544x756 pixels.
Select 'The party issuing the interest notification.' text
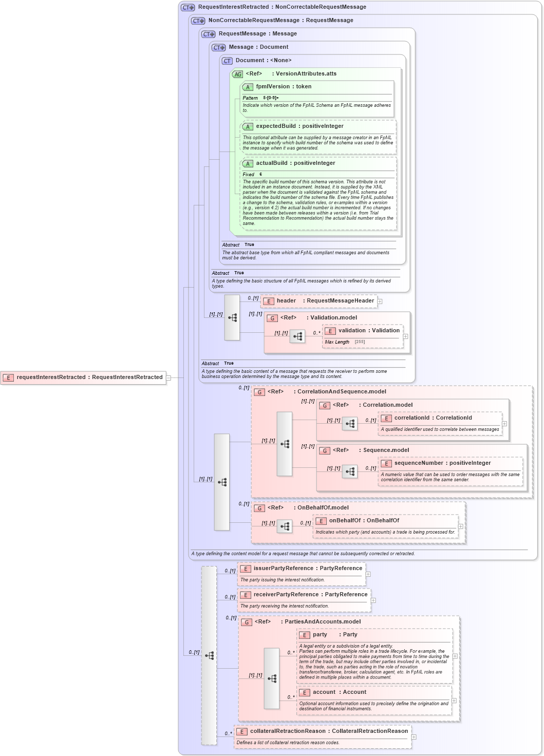[283, 580]
